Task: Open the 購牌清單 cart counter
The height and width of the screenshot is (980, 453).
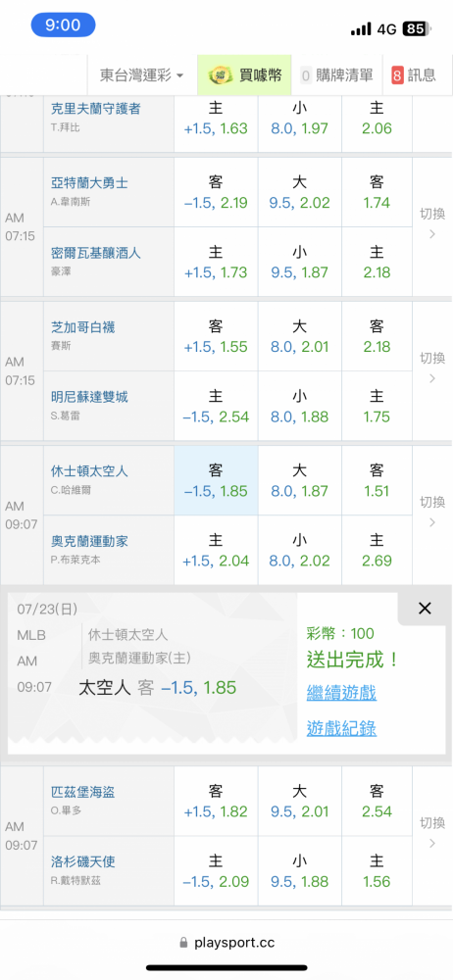Action: click(x=306, y=75)
